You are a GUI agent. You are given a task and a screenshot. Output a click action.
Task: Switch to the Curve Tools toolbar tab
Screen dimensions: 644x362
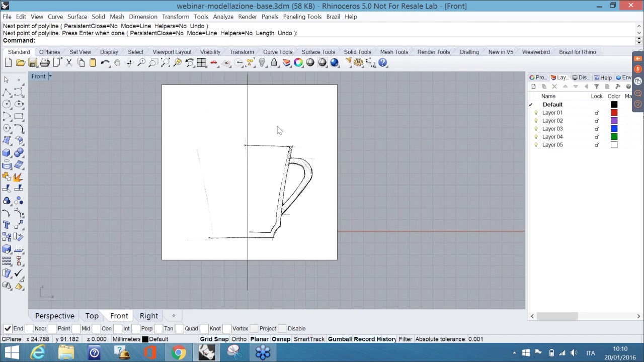pos(278,52)
